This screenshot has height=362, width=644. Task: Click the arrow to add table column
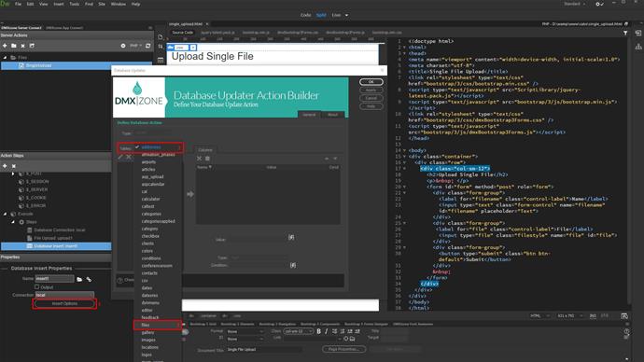click(x=190, y=194)
